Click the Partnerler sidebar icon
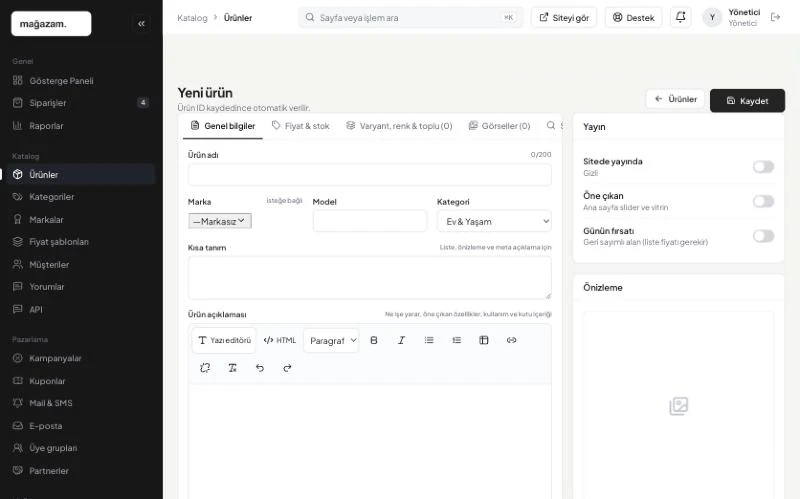The image size is (800, 499). pos(18,470)
